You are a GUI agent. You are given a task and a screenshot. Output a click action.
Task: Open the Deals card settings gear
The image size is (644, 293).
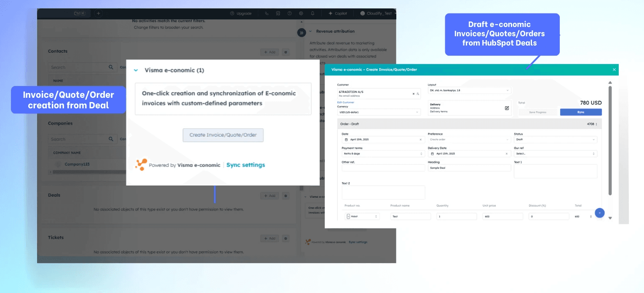click(286, 196)
